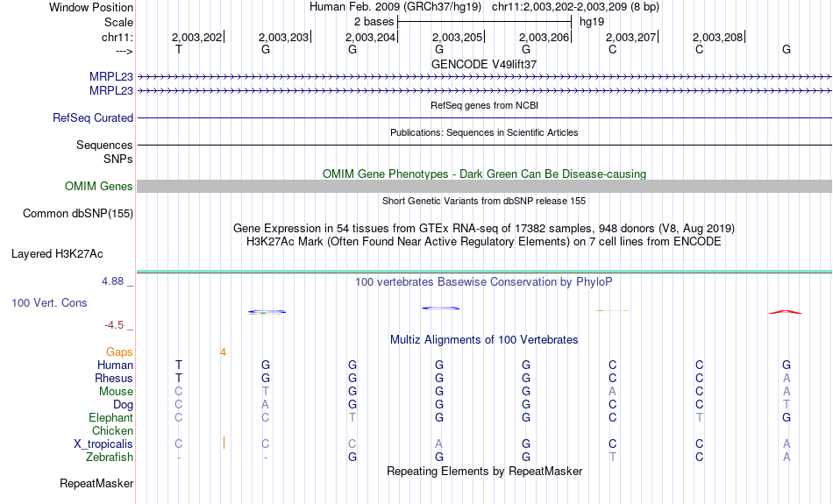Select the Zebrafish species label
This screenshot has height=504, width=833.
tap(110, 458)
